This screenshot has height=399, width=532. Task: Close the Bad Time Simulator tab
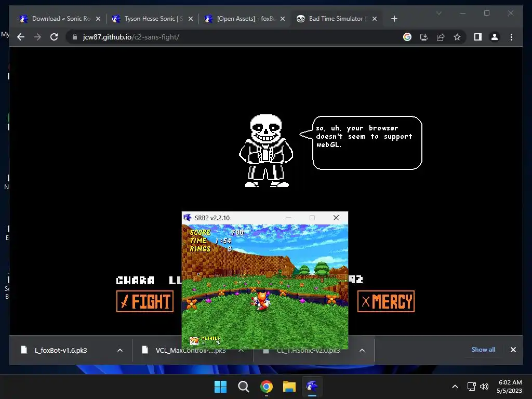375,19
